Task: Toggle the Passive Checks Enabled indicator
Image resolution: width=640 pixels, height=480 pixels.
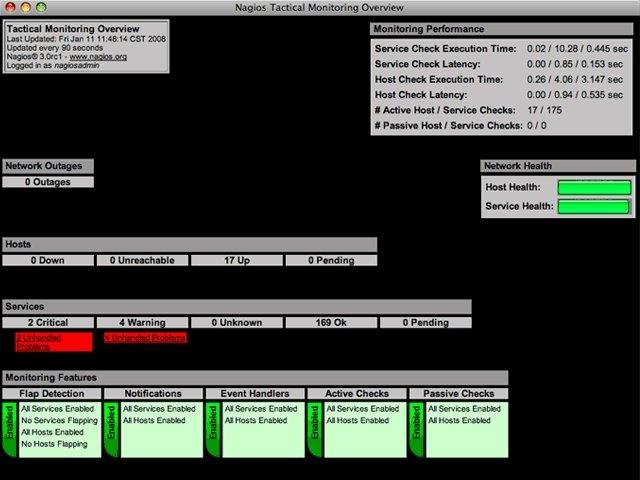Action: pos(416,429)
